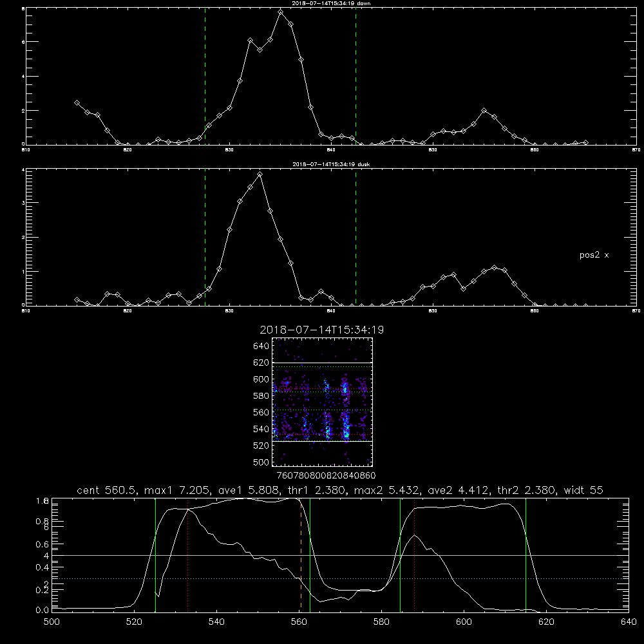Image resolution: width=644 pixels, height=644 pixels.
Task: Click the highest diamond marker in dawn plot
Action: coord(281,12)
